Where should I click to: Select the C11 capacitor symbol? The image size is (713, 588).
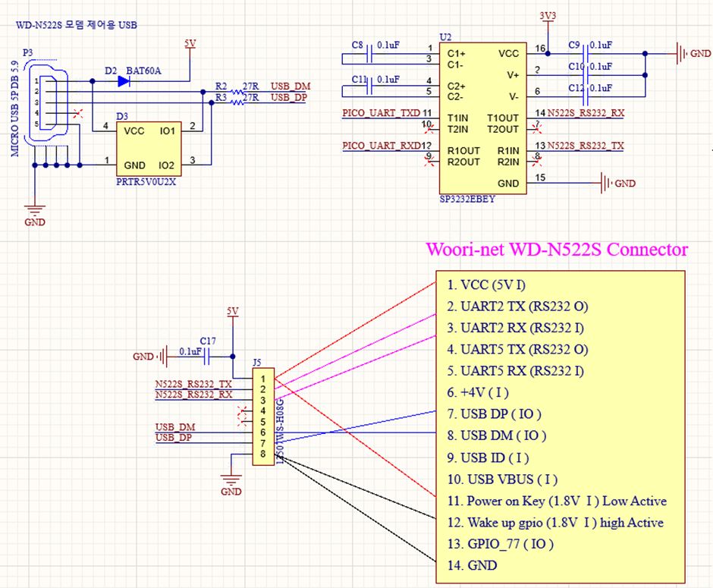pyautogui.click(x=369, y=86)
